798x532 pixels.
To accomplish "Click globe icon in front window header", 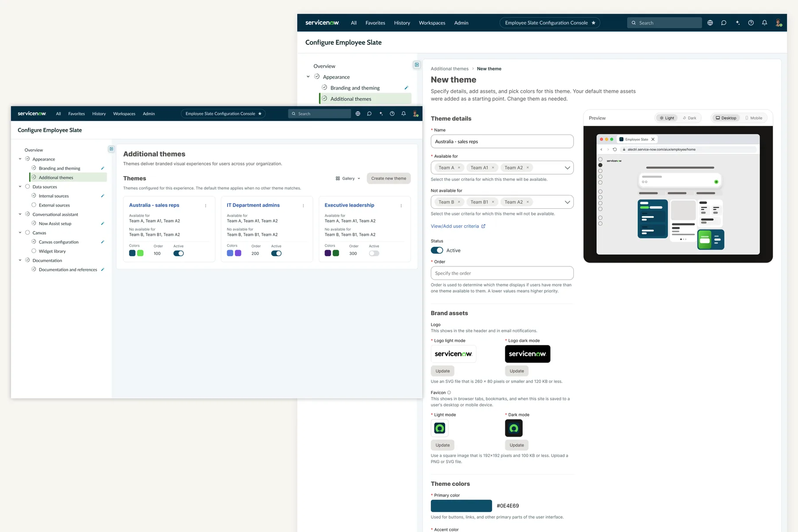I will click(x=358, y=114).
